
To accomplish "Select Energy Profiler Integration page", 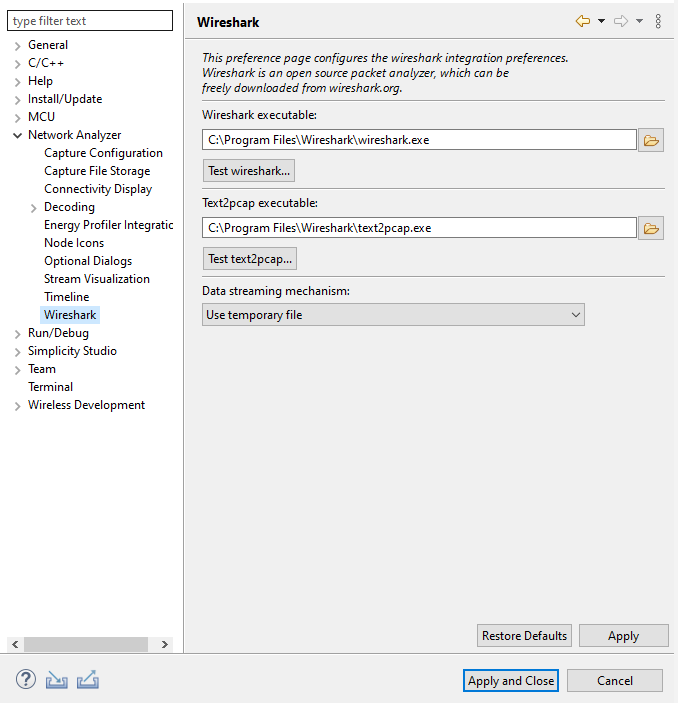I will click(x=109, y=225).
